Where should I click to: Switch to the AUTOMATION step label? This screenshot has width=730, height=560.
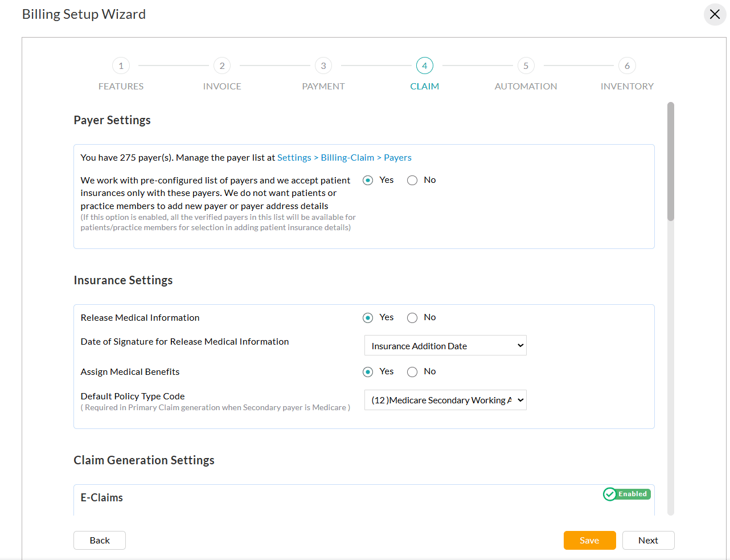click(x=526, y=86)
